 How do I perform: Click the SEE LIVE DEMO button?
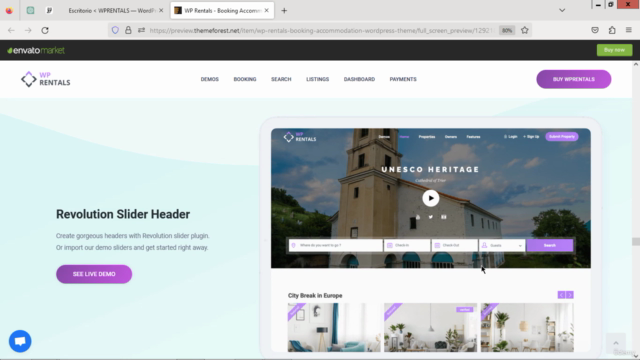[x=94, y=274]
